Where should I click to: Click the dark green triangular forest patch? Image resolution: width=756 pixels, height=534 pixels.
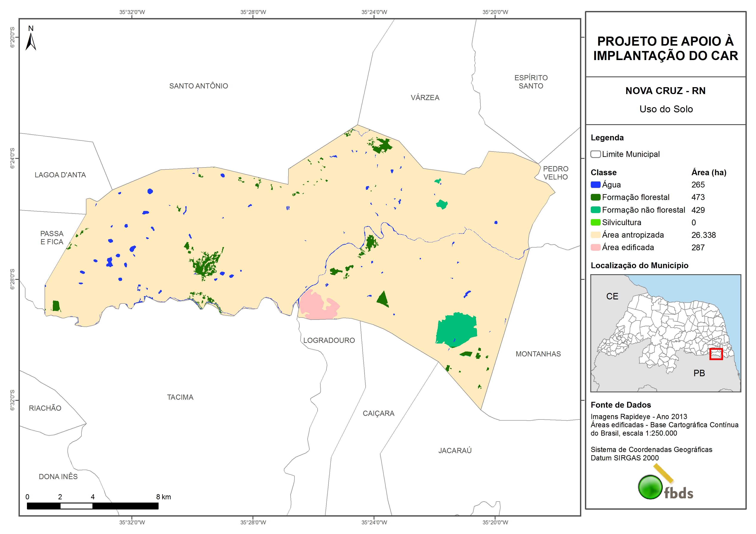[383, 299]
